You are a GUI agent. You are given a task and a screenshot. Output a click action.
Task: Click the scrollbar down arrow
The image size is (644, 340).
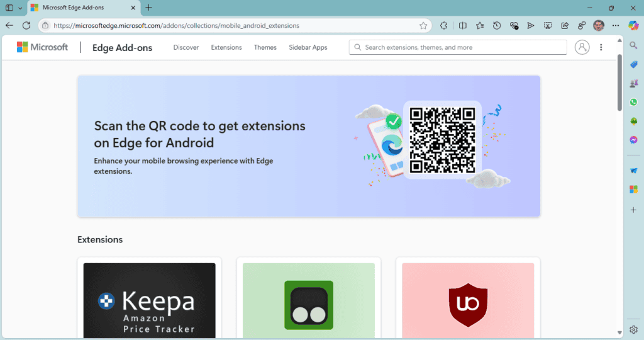coord(619,332)
